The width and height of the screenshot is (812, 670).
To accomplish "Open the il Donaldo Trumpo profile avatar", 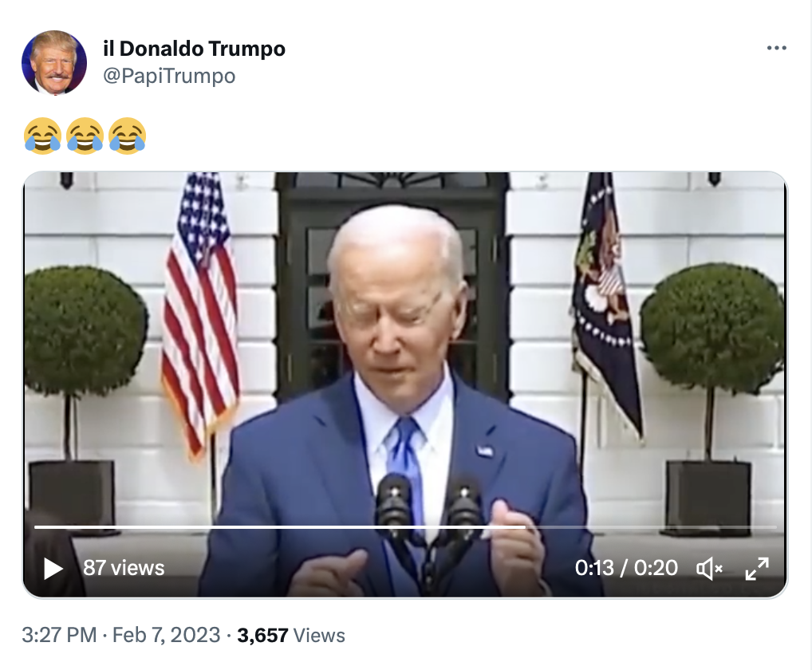I will click(x=54, y=63).
